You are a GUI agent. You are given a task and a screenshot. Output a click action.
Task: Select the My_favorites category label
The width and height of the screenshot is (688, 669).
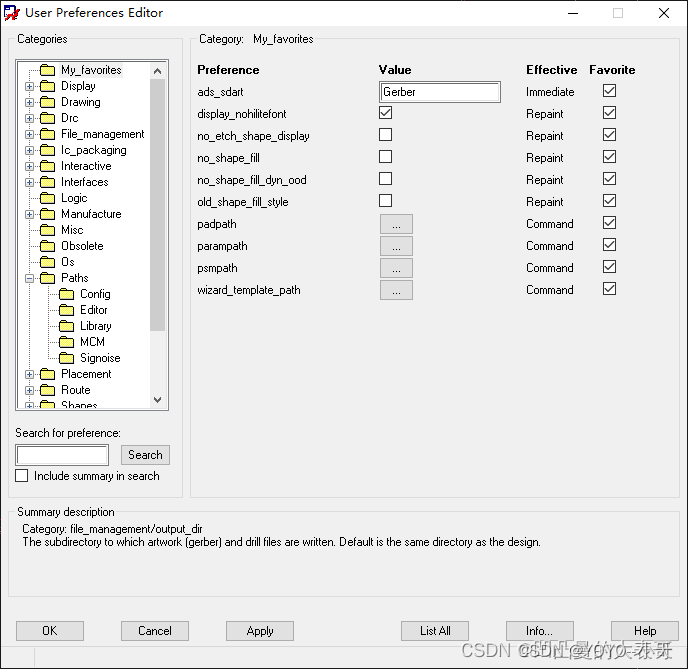click(x=91, y=70)
